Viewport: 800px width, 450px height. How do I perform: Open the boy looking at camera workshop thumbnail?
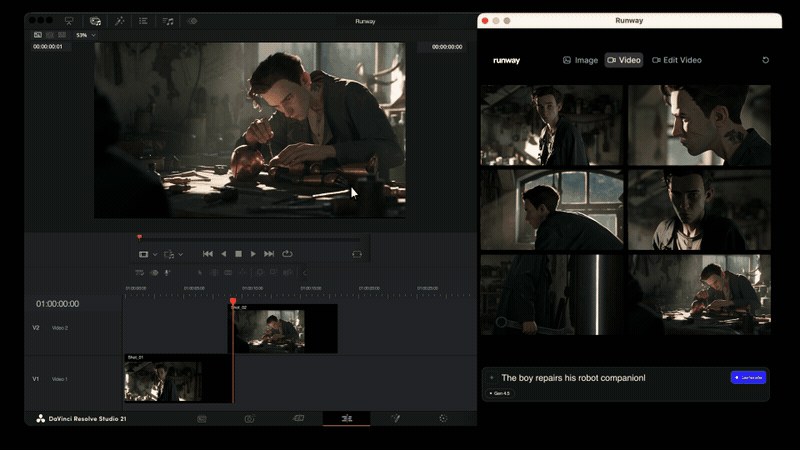(552, 125)
